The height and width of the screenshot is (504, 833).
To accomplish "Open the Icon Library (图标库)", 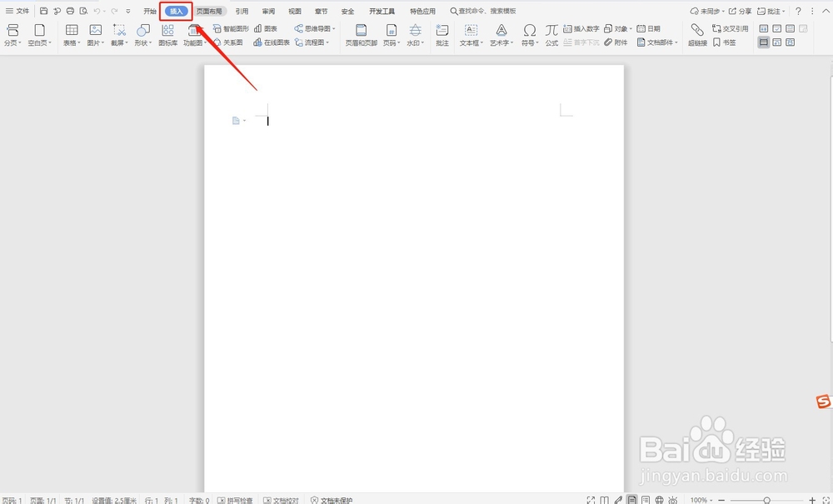I will 168,34.
